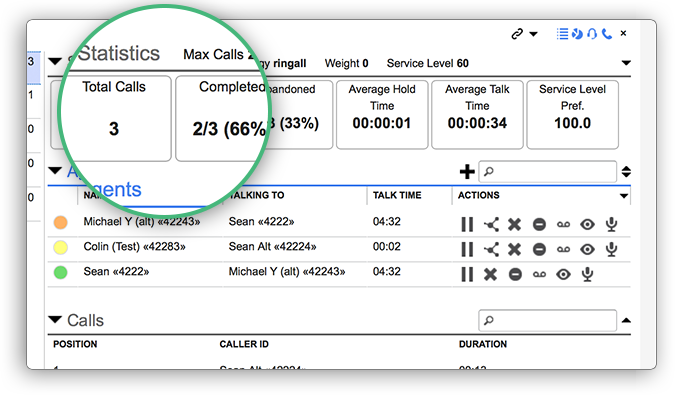Pause agent Michael Y (alt)

[x=467, y=224]
